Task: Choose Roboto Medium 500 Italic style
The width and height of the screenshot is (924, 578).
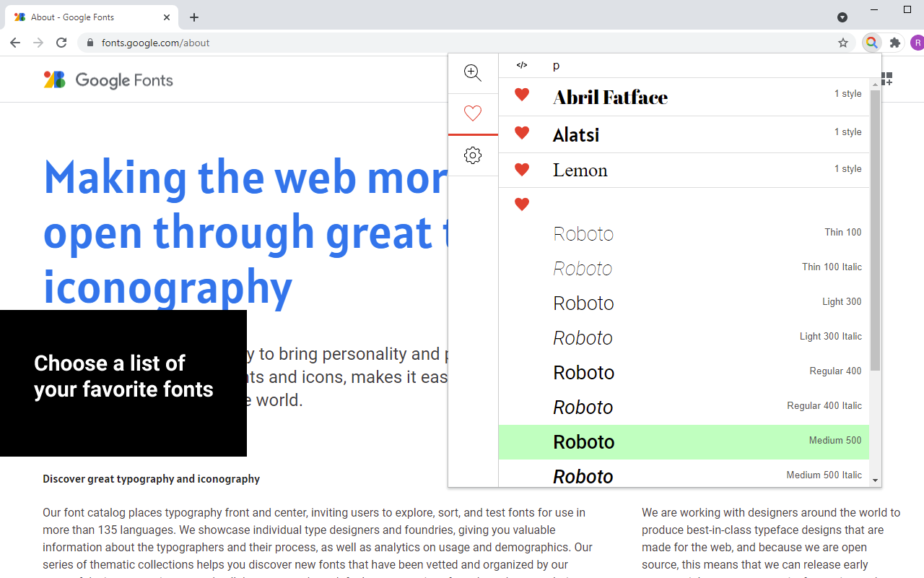Action: pyautogui.click(x=684, y=475)
